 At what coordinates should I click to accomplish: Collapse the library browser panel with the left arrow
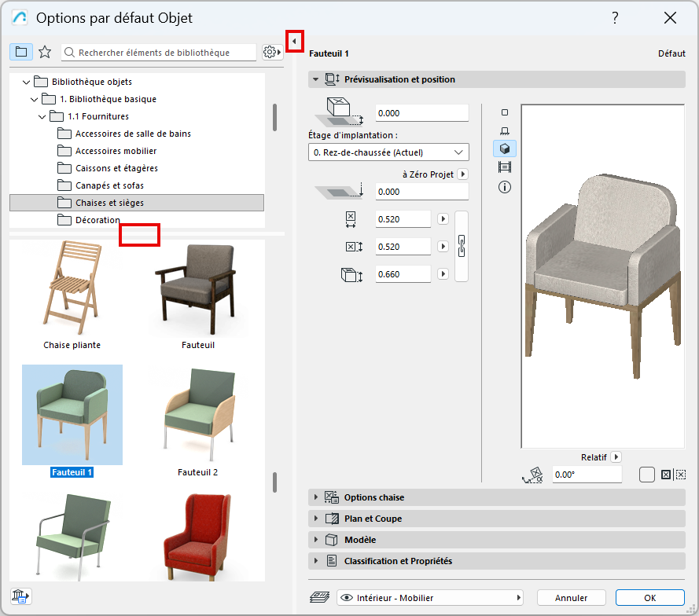294,41
